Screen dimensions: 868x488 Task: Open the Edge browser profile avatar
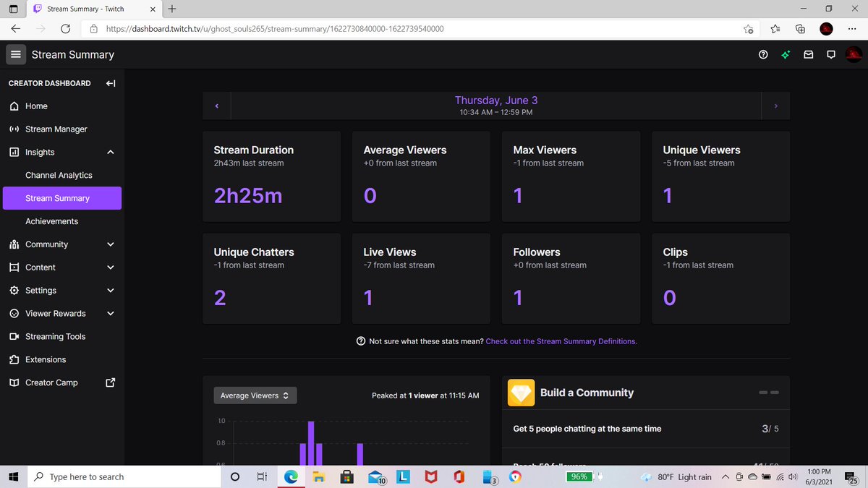coord(826,29)
